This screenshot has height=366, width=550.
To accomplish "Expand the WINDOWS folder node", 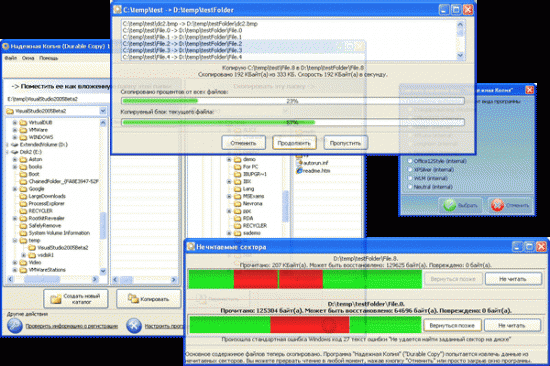I will [x=15, y=137].
